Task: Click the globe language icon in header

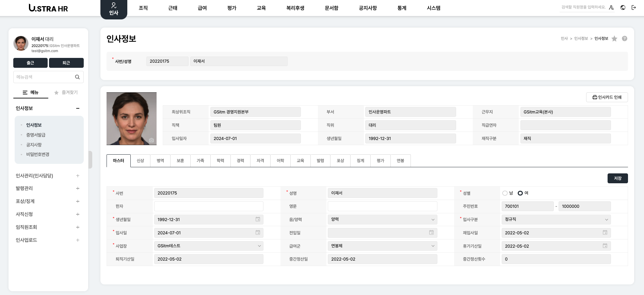Action: click(x=623, y=7)
